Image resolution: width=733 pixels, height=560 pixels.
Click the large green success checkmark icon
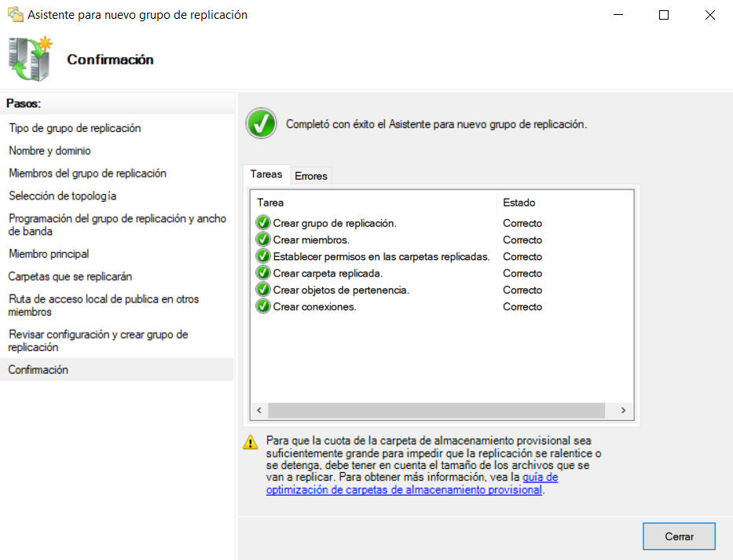coord(261,123)
